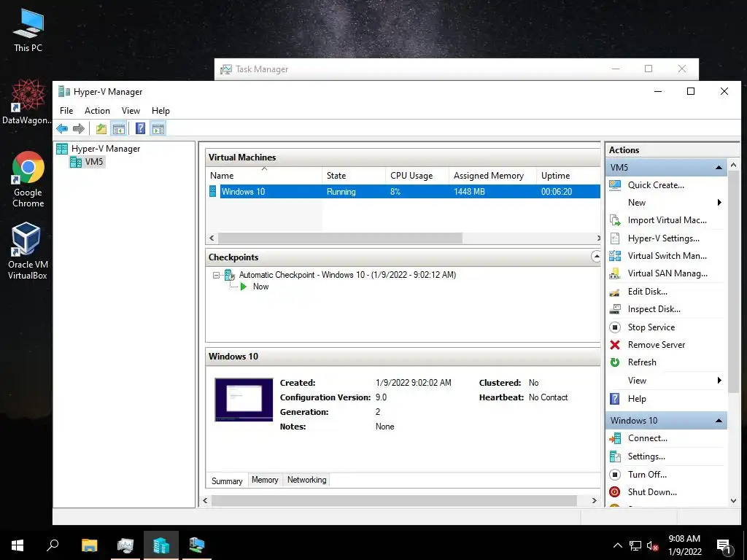This screenshot has height=560, width=747.
Task: Click Edit Disk action
Action: click(x=648, y=292)
